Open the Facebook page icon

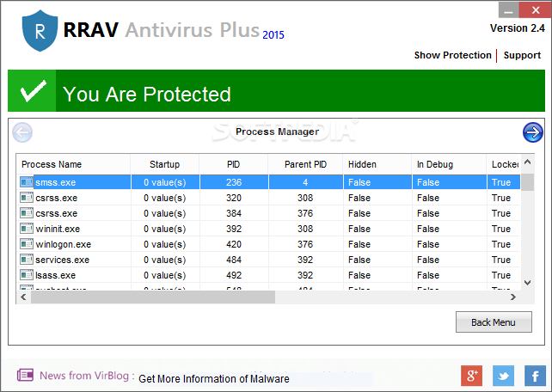click(x=535, y=376)
